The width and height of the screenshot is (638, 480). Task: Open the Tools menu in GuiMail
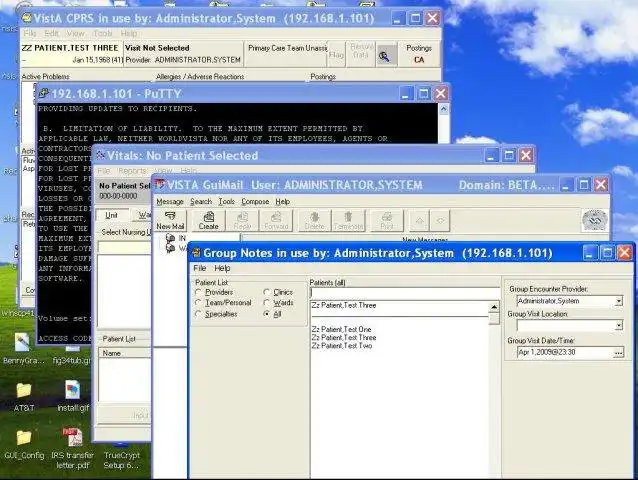226,201
